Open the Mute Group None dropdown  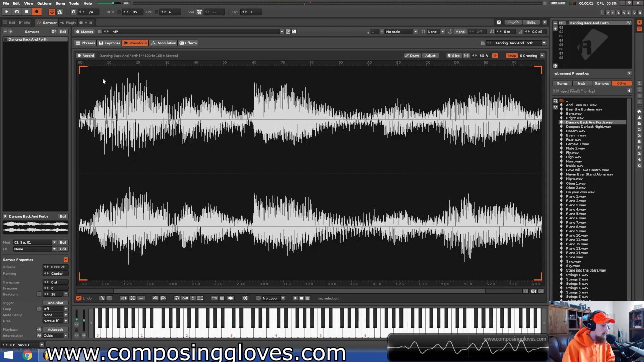click(x=55, y=315)
